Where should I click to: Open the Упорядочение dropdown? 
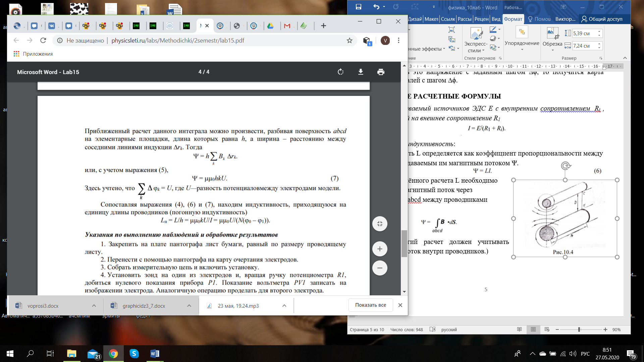click(522, 39)
